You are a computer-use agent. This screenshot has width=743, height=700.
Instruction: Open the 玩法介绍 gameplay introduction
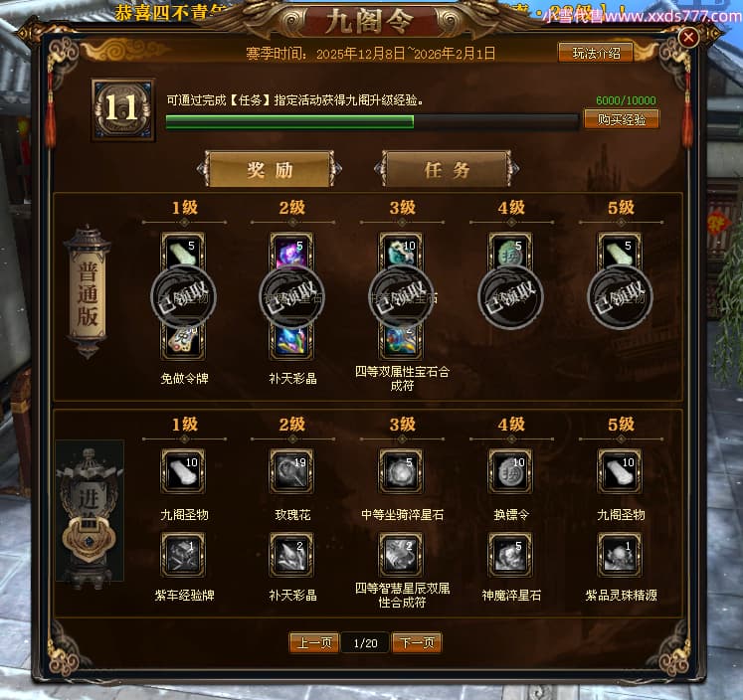596,53
